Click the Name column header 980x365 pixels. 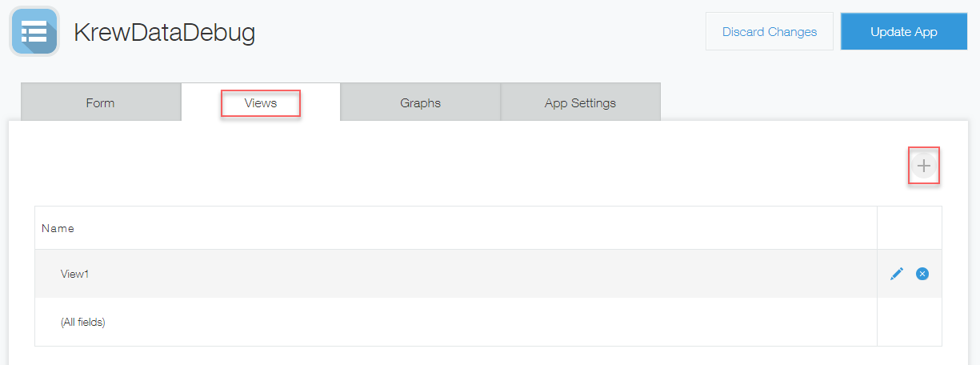(x=58, y=228)
